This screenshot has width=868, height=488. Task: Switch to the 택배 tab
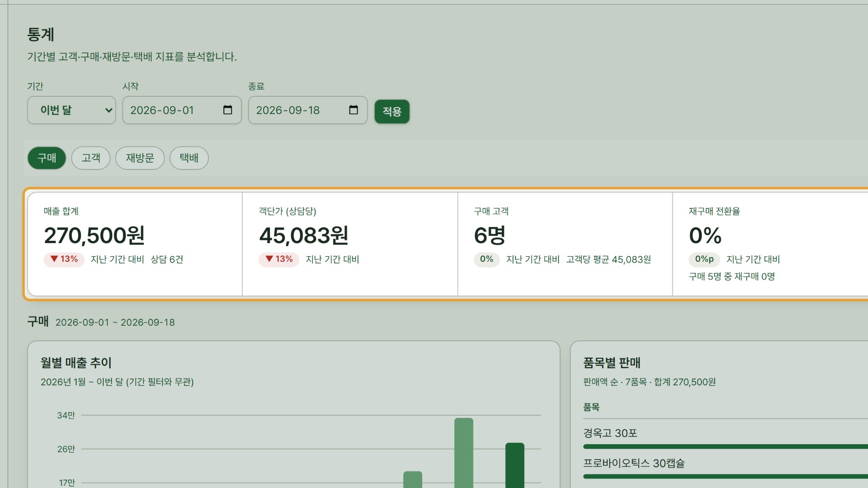tap(189, 158)
